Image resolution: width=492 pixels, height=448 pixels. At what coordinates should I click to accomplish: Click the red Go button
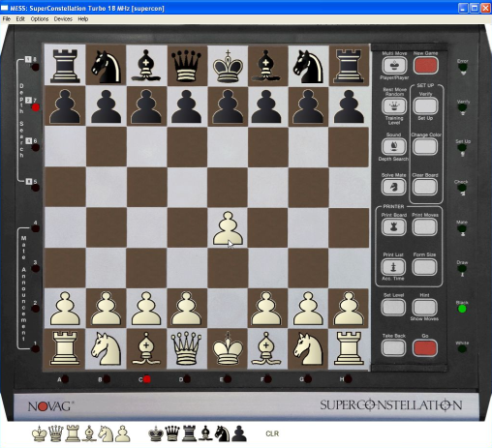click(425, 348)
